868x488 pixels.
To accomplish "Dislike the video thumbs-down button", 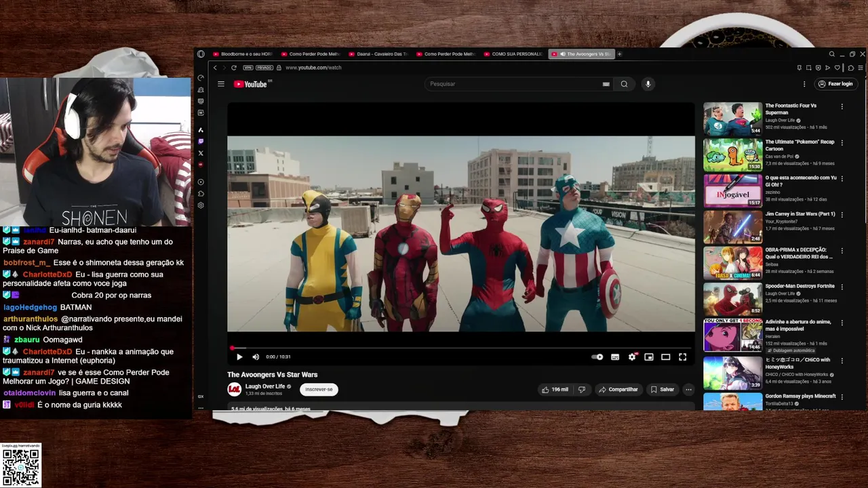I will (x=581, y=390).
